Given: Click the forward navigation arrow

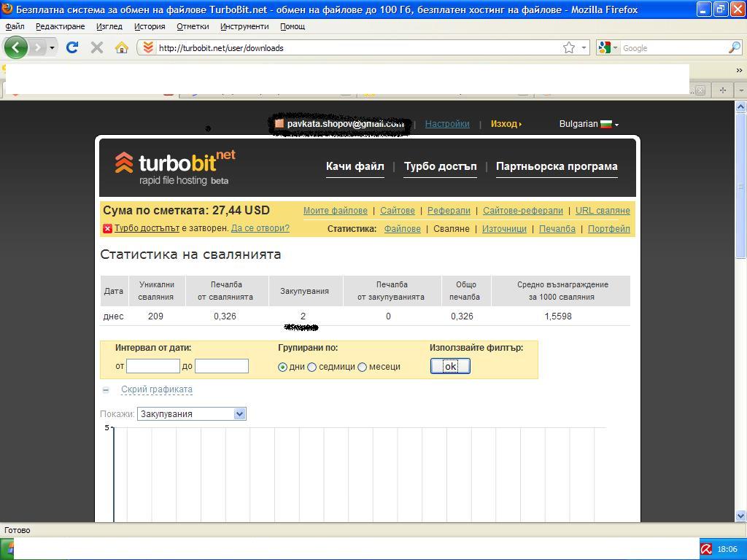Looking at the screenshot, I should [38, 47].
